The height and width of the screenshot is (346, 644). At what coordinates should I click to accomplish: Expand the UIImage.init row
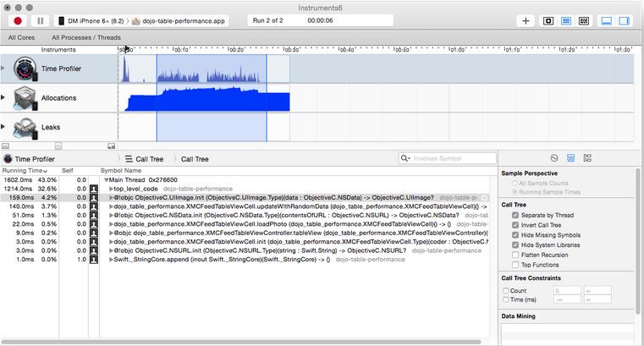click(x=111, y=197)
